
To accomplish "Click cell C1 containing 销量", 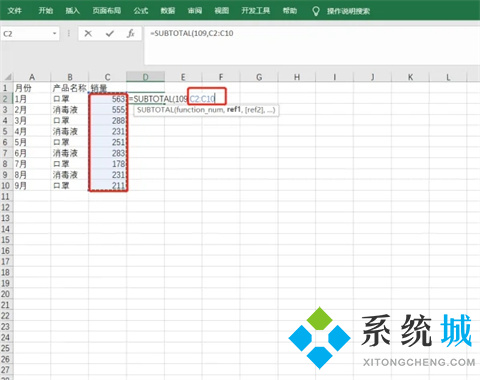I will coord(107,88).
